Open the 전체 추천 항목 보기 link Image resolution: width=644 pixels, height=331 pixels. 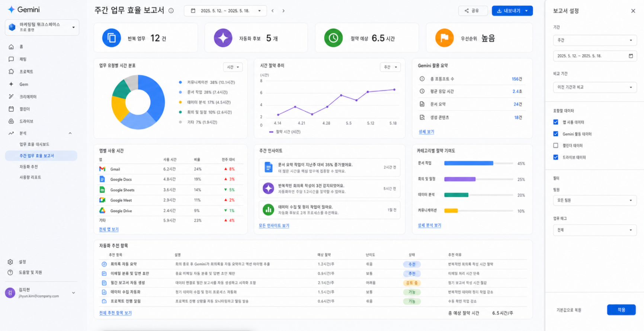click(x=115, y=313)
